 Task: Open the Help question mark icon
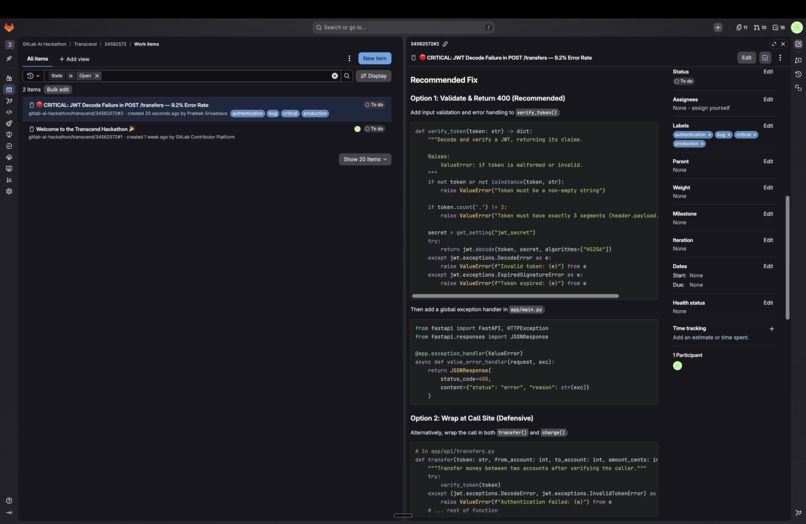click(9, 500)
